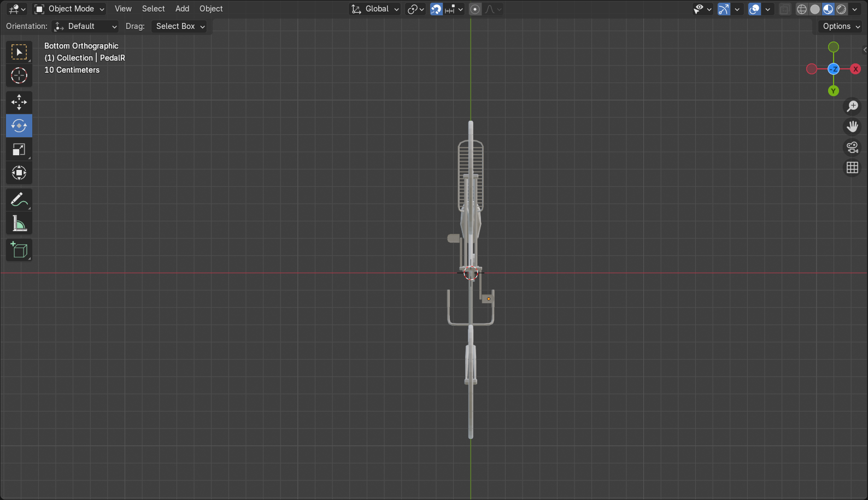Select the Measure tool
Image resolution: width=868 pixels, height=500 pixels.
(19, 223)
